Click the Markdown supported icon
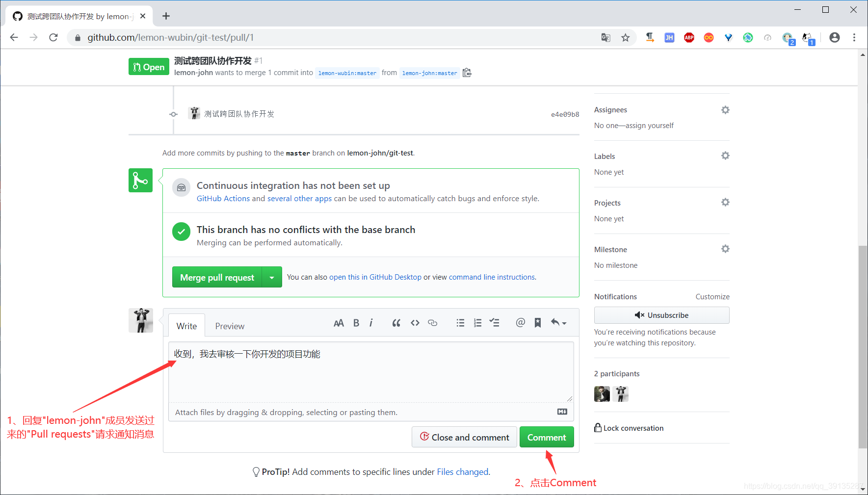The height and width of the screenshot is (495, 868). pos(562,412)
